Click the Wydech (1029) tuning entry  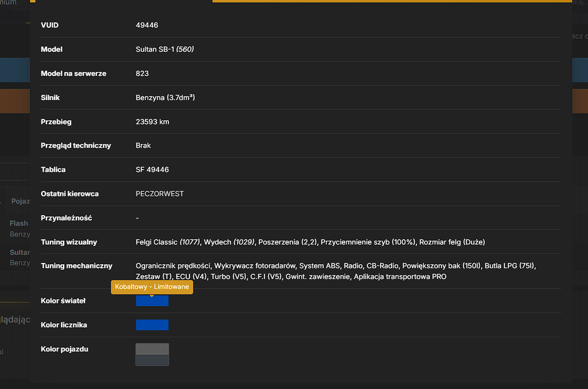pos(229,242)
